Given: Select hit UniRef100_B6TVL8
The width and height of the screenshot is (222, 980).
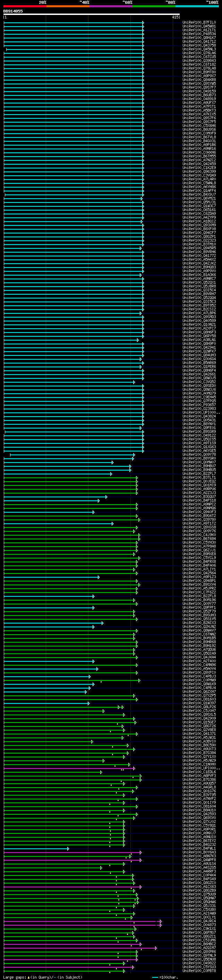Looking at the screenshot, I should tap(199, 137).
